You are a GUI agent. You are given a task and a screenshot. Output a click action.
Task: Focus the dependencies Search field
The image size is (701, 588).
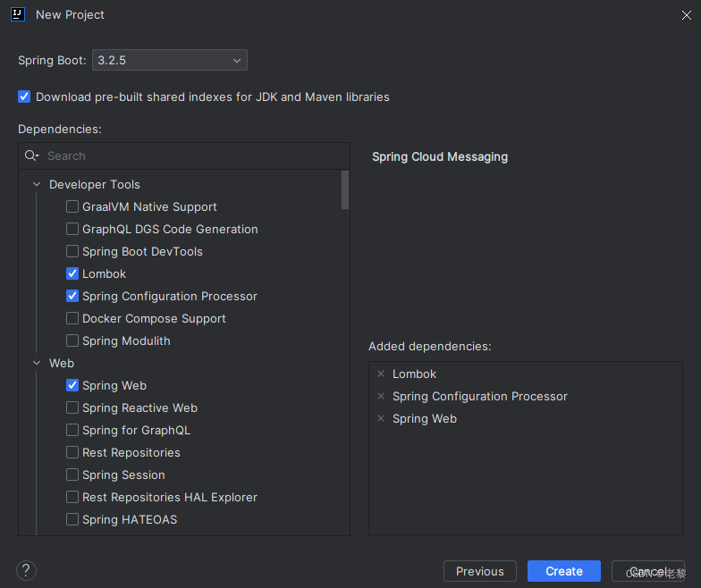tap(184, 155)
